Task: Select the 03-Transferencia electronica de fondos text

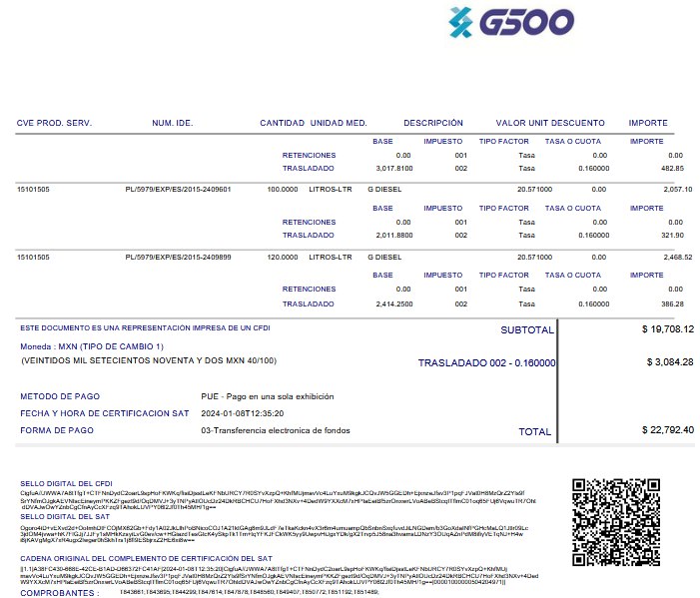Action: pos(274,430)
